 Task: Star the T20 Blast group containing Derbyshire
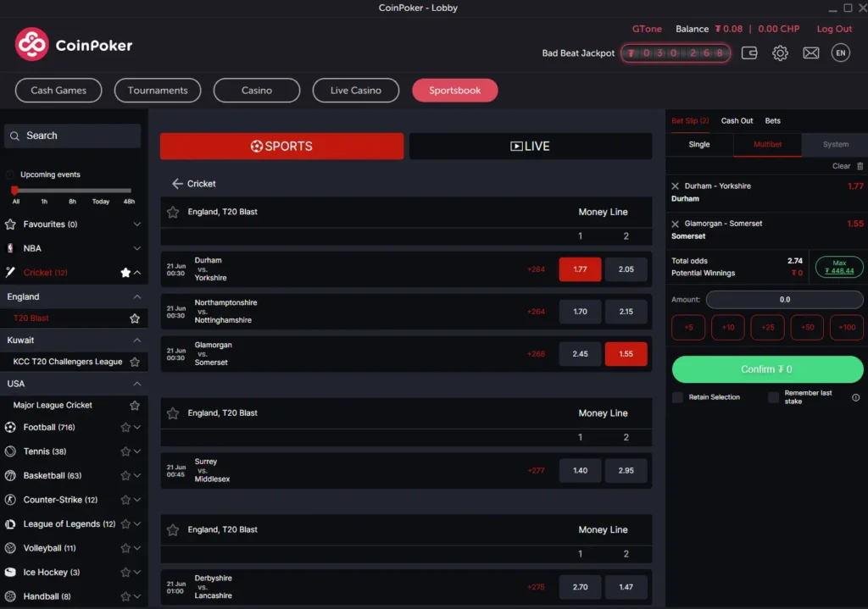[173, 530]
